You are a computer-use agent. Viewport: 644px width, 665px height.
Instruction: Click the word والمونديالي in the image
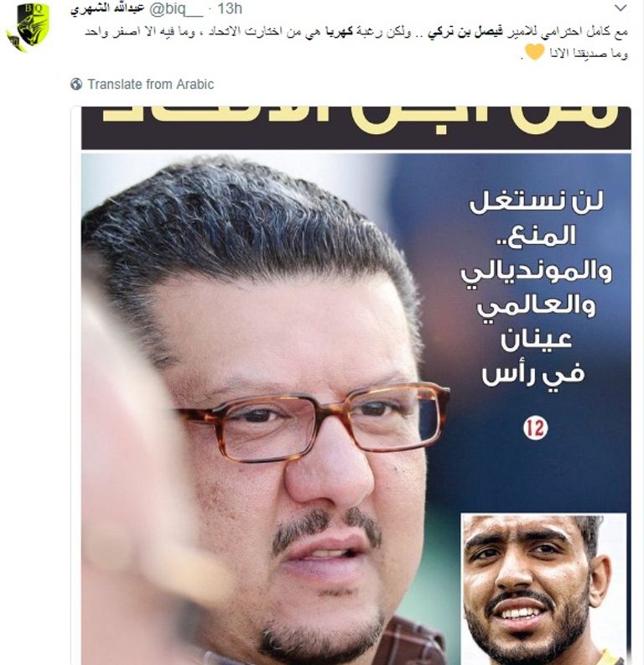point(536,272)
